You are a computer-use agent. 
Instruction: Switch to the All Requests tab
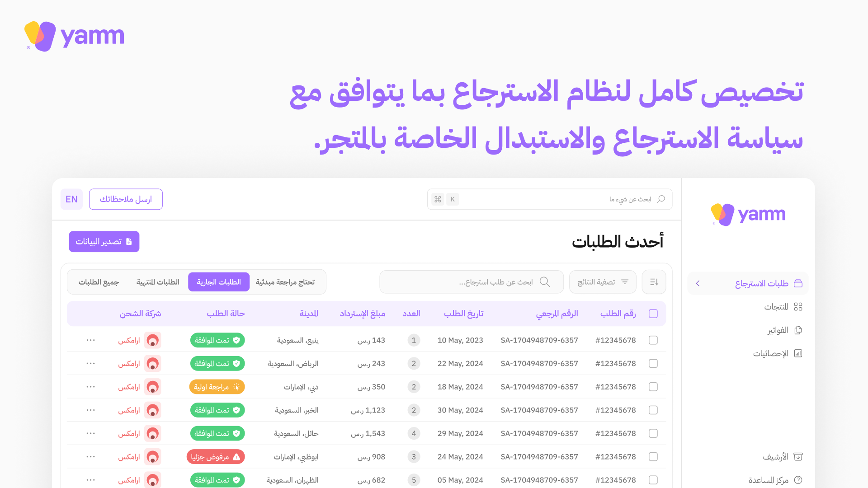99,282
